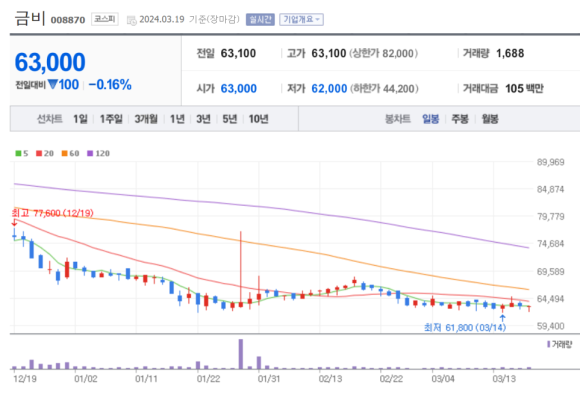Click the 전일 value 63,100
Image resolution: width=580 pixels, height=395 pixels.
click(238, 53)
